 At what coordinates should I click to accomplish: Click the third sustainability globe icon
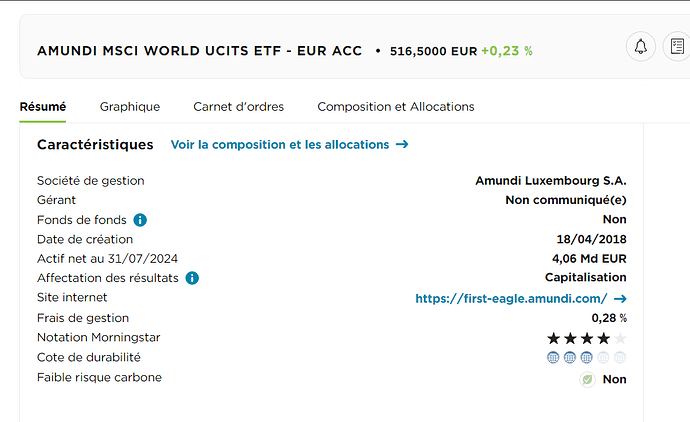coord(586,358)
